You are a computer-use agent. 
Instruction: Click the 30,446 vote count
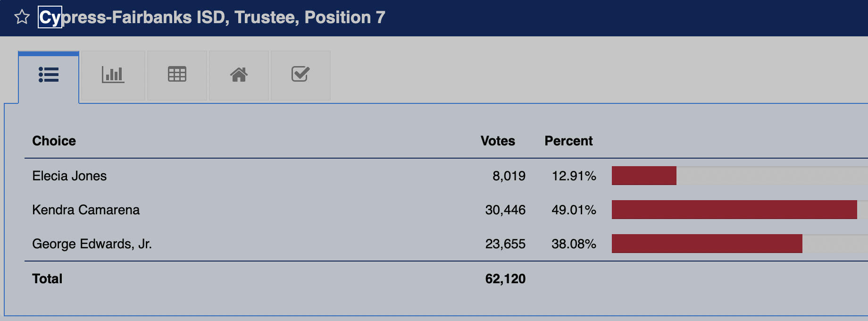point(505,210)
